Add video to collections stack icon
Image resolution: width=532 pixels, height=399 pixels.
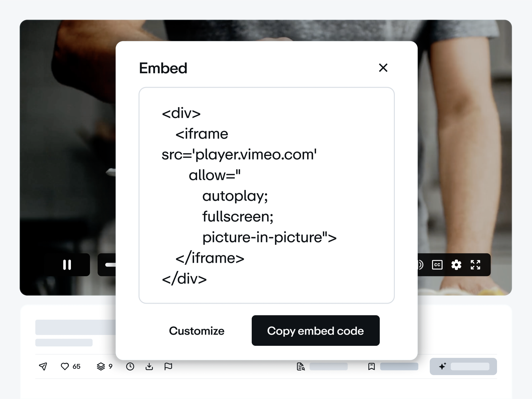[x=101, y=367]
